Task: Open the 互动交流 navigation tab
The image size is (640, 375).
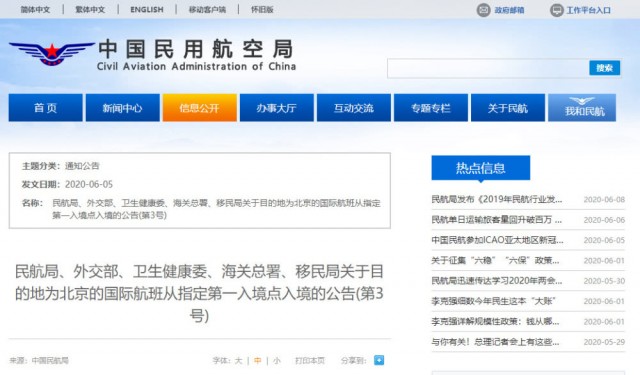Action: 354,108
